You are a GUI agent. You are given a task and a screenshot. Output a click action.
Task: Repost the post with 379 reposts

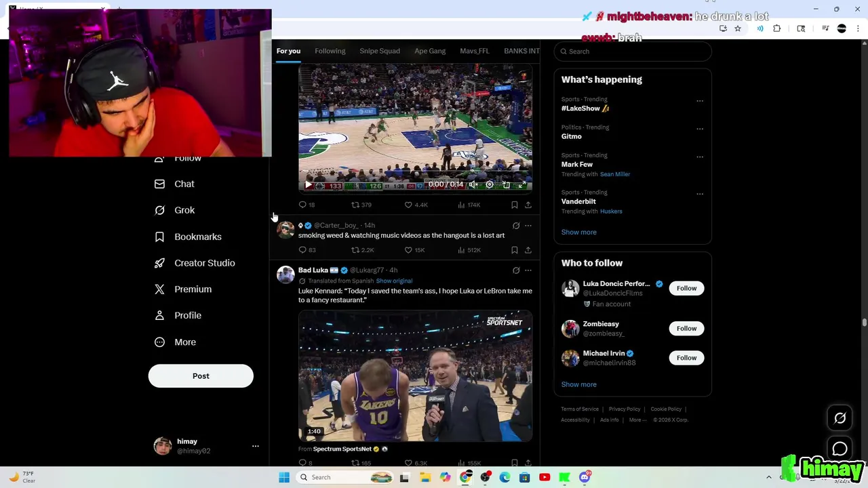[x=361, y=205]
